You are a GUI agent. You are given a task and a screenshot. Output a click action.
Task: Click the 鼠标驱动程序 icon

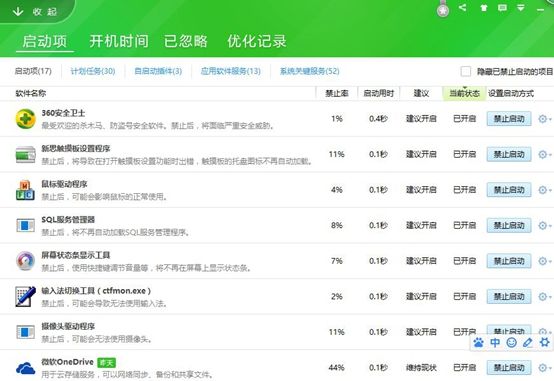click(25, 190)
